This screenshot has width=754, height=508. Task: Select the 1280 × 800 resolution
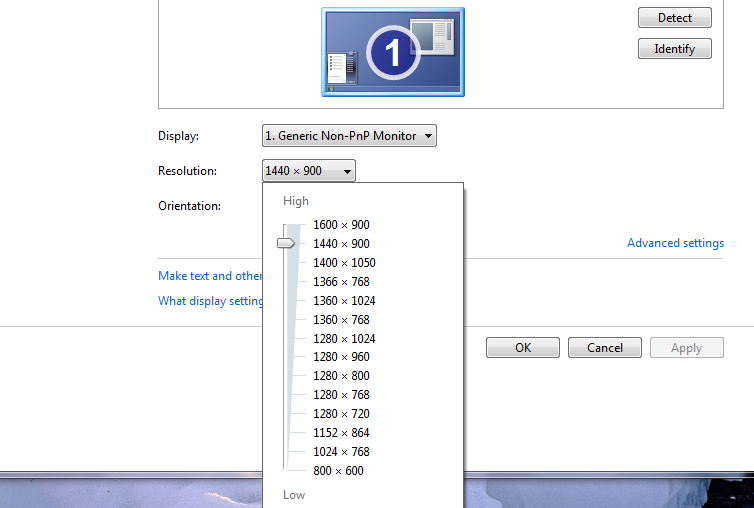tap(341, 376)
